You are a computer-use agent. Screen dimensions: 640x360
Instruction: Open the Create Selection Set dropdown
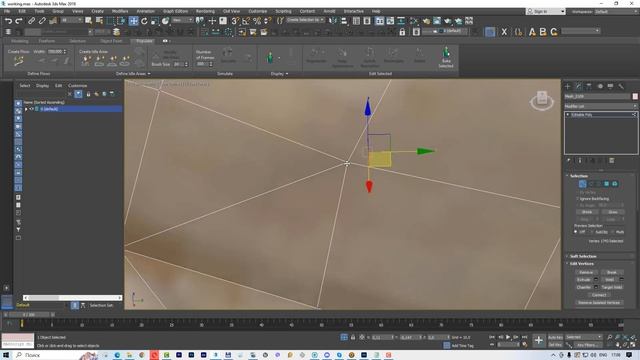point(305,20)
